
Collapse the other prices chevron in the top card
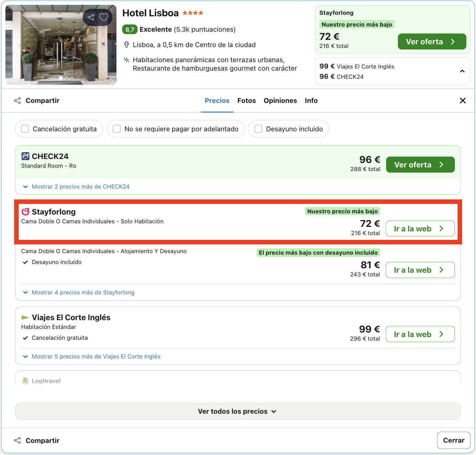(462, 71)
